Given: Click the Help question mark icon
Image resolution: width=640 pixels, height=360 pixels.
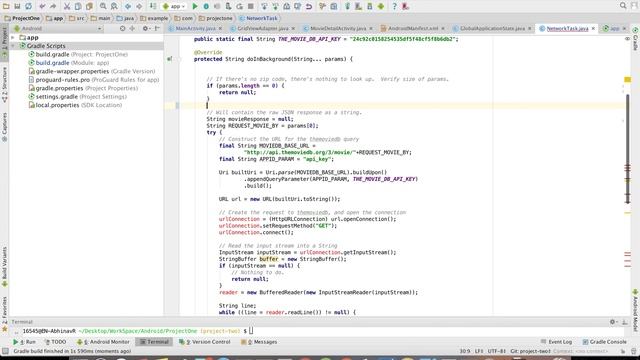Looking at the screenshot, I should [394, 6].
